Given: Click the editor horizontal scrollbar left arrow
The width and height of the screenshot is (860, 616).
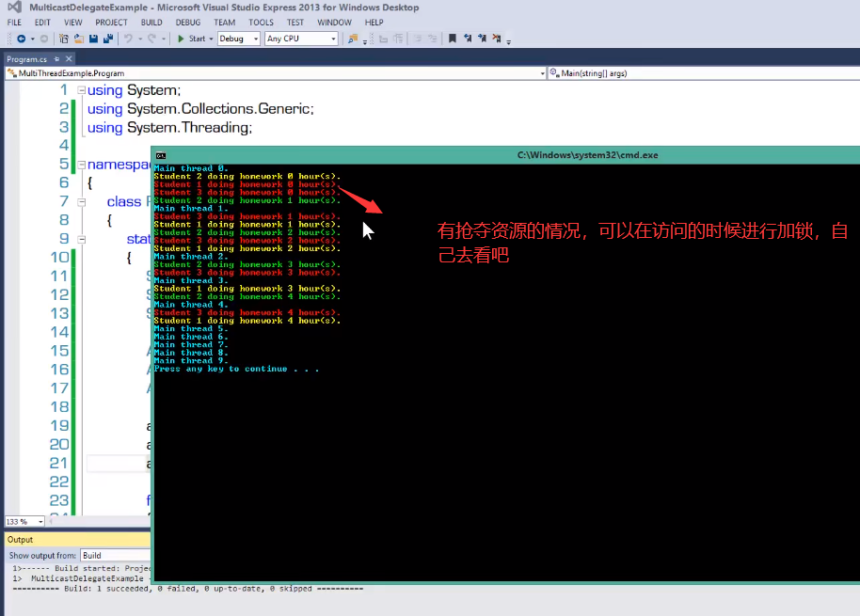Looking at the screenshot, I should click(52, 522).
